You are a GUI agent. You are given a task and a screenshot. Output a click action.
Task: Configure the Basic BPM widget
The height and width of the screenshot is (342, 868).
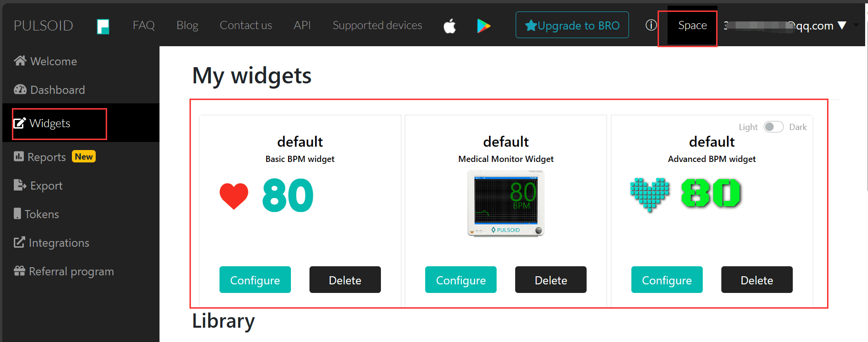point(255,280)
